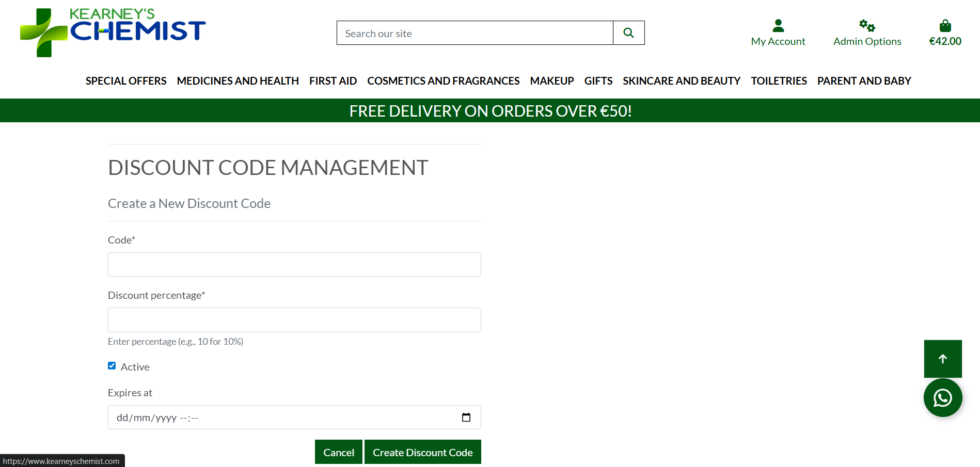980x467 pixels.
Task: Click the Kearney's Chemist logo
Action: tap(113, 32)
